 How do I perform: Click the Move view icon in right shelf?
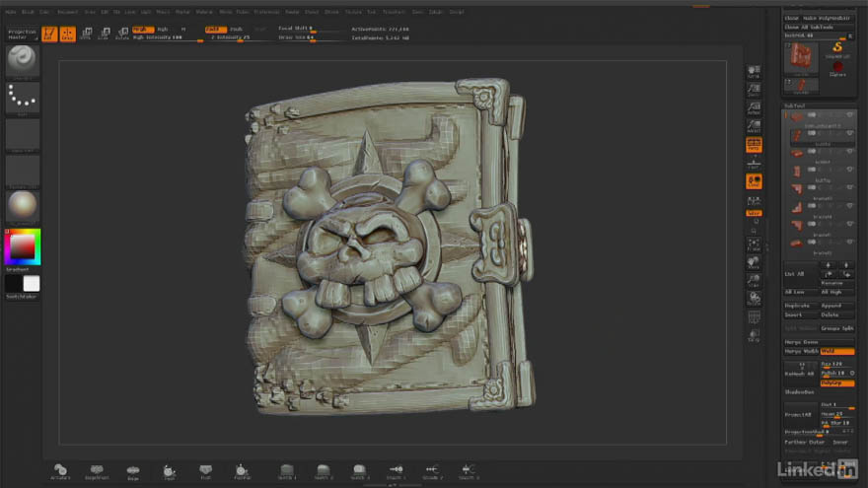[x=754, y=262]
